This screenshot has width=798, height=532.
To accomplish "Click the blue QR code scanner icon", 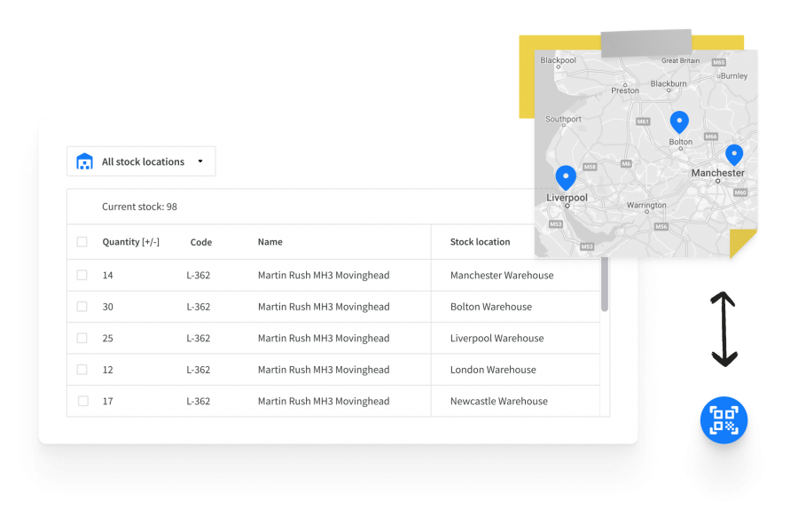I will [x=724, y=420].
